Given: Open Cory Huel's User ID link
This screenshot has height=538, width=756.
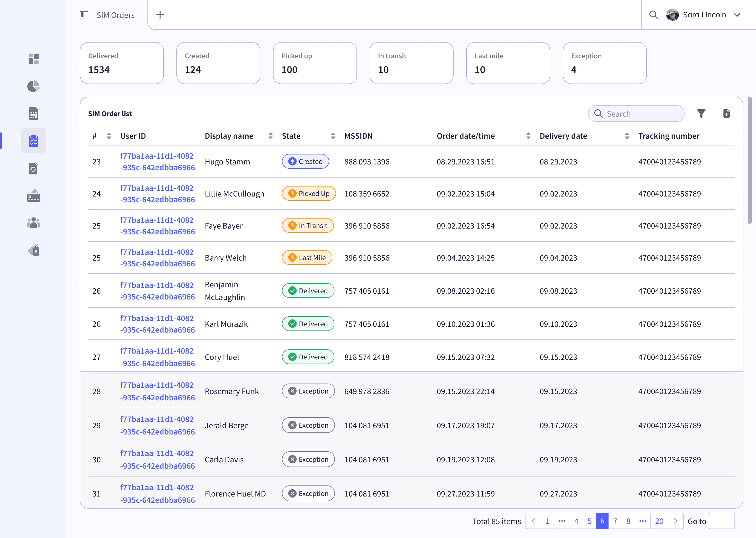Looking at the screenshot, I should coord(157,357).
